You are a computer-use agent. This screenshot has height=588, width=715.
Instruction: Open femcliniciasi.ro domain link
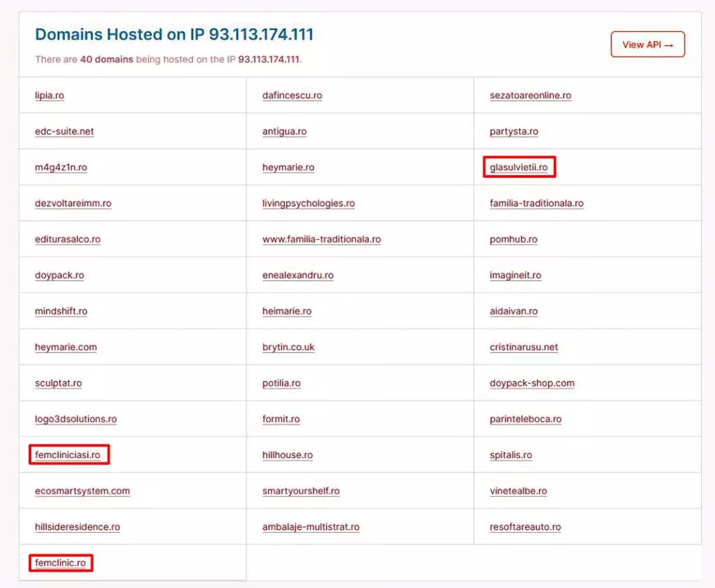67,455
